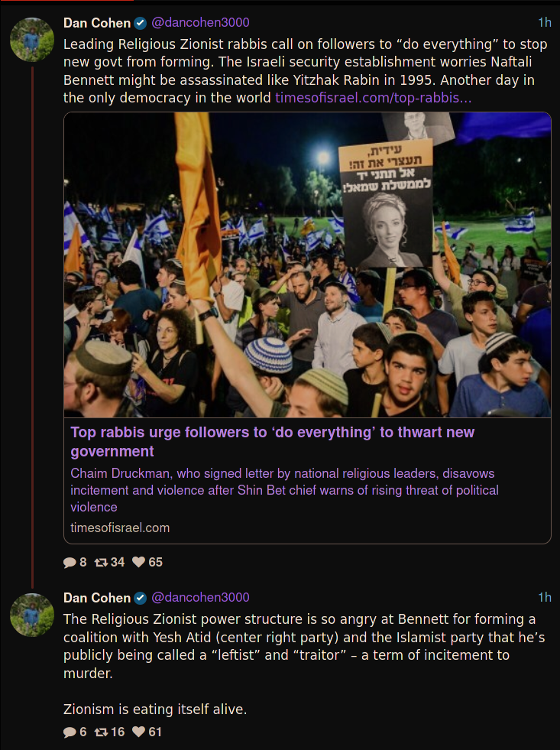Click the @dancohen3000 handle on the second tweet
Viewport: 560px width, 750px height.
[x=200, y=598]
